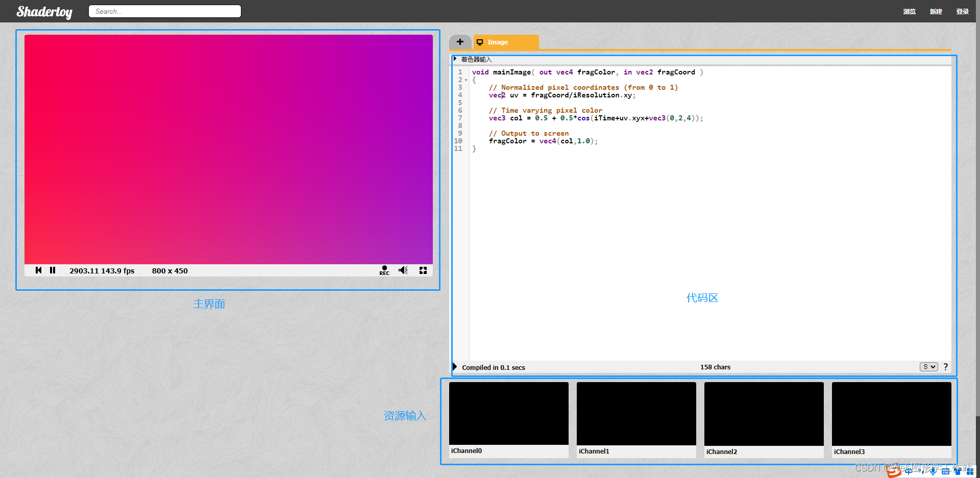Click the '143.9 fps' readout
This screenshot has height=478, width=980.
(118, 271)
